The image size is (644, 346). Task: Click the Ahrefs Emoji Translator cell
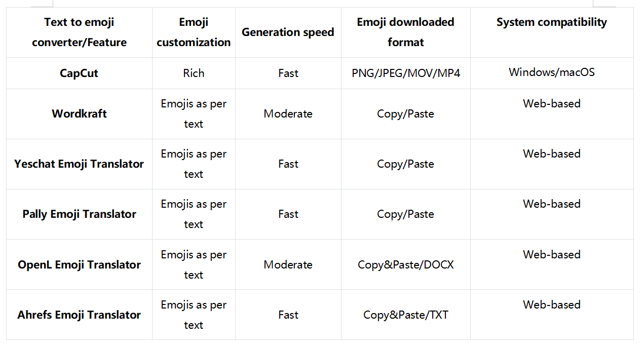pyautogui.click(x=79, y=315)
